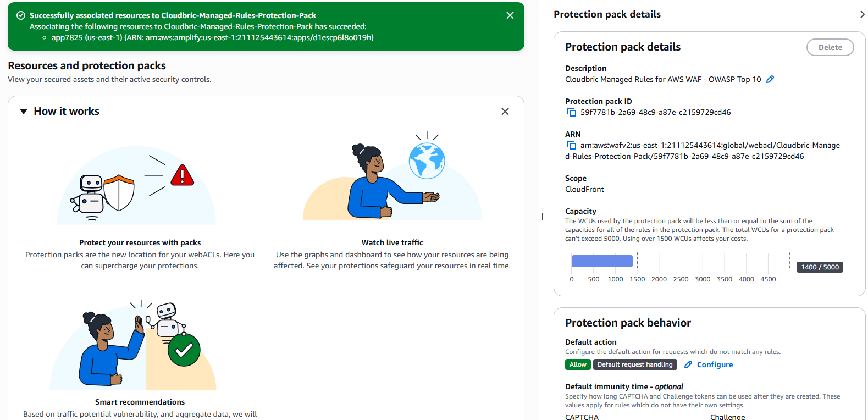Click the Delete protection pack button
868x420 pixels.
click(830, 47)
